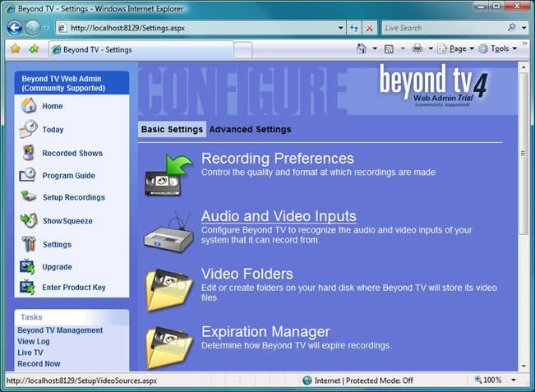535x392 pixels.
Task: Open the Tools menu dropdown
Action: coord(498,48)
